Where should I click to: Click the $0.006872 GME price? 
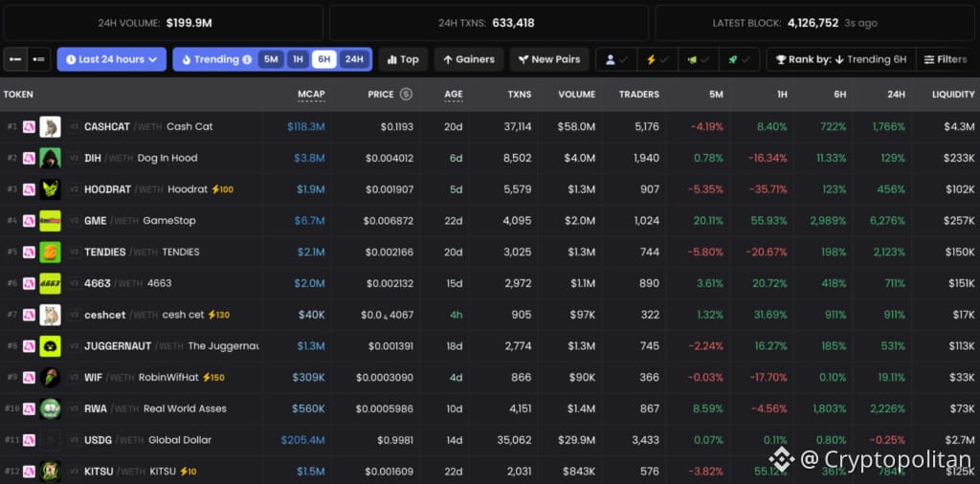(x=389, y=220)
